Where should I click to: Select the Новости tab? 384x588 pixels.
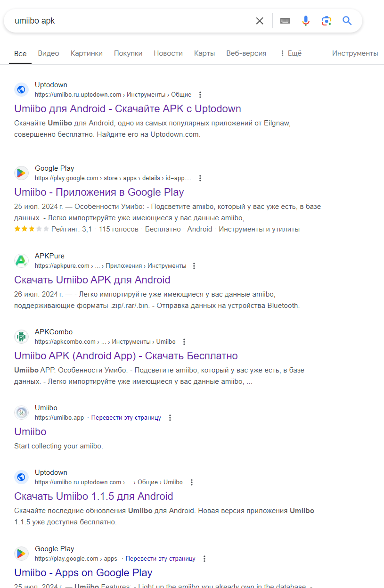[168, 53]
